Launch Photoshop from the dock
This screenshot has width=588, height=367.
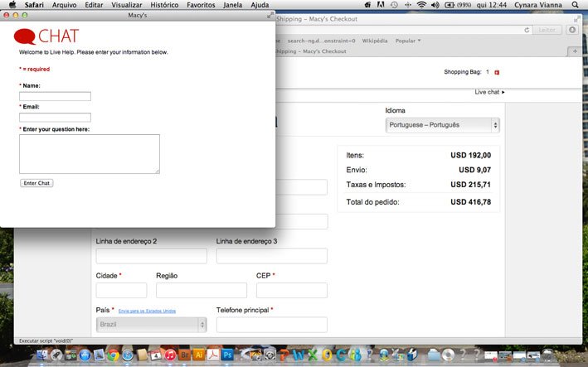point(227,355)
